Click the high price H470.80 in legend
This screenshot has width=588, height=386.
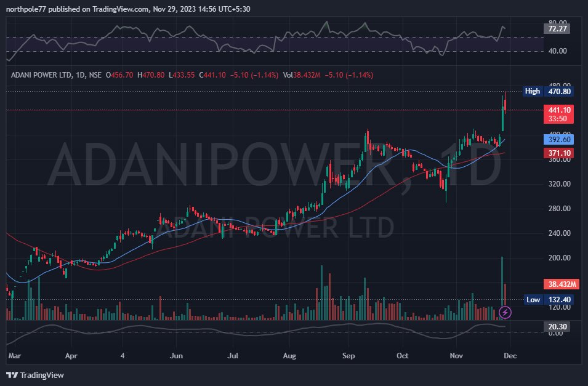tap(151, 75)
